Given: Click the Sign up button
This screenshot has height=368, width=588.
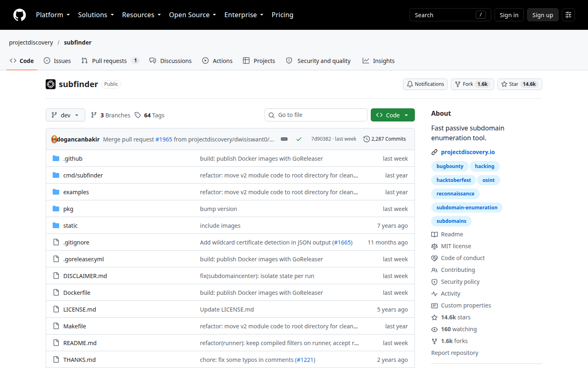Looking at the screenshot, I should pyautogui.click(x=543, y=15).
